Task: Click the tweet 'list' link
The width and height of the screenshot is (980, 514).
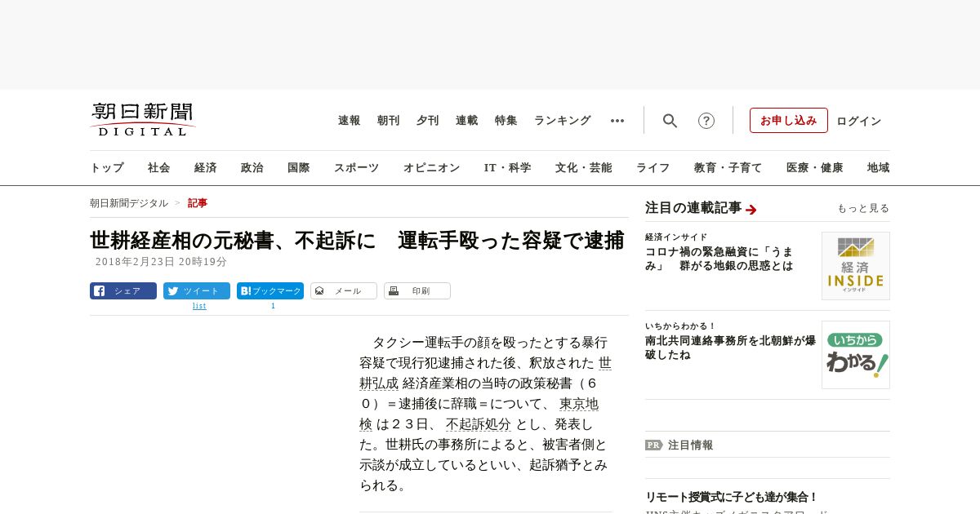Action: point(199,306)
